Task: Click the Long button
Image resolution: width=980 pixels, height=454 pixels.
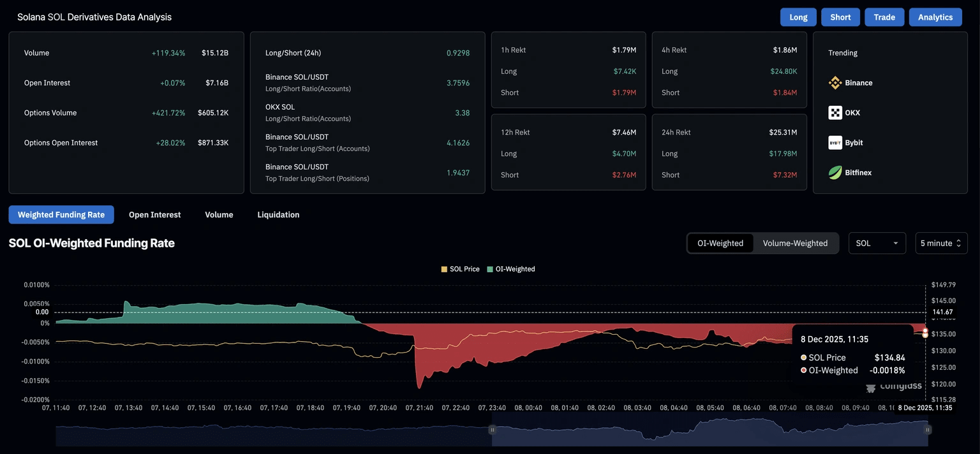Action: point(798,17)
